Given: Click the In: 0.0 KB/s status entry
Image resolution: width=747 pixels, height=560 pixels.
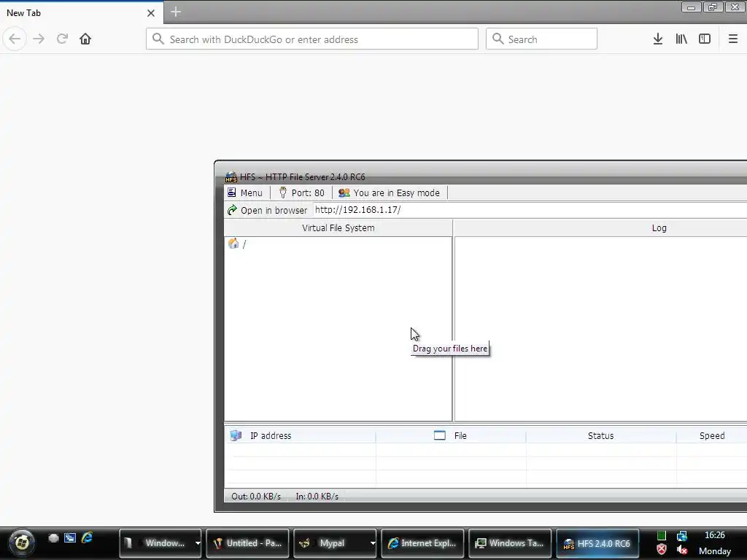Looking at the screenshot, I should 317,496.
